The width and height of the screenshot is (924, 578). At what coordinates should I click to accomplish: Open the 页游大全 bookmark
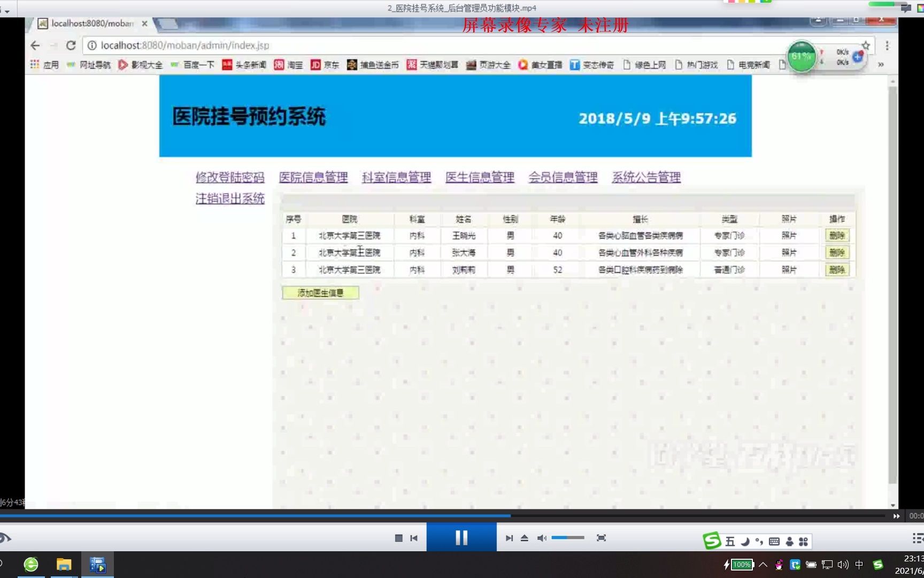click(x=488, y=65)
